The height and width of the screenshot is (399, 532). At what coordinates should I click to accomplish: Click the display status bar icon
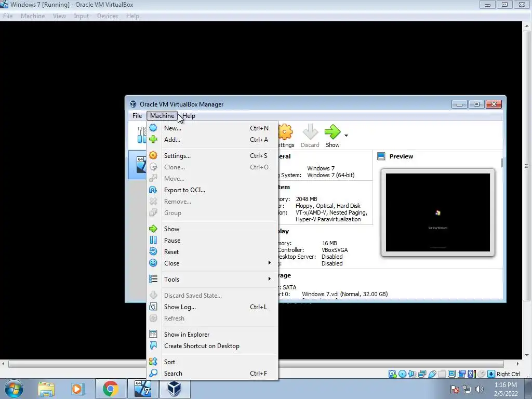(451, 374)
